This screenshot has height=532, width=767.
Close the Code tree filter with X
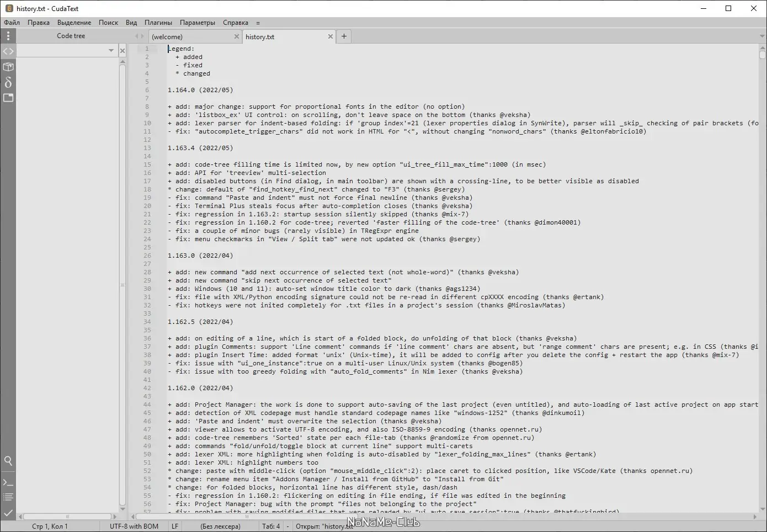(x=122, y=51)
